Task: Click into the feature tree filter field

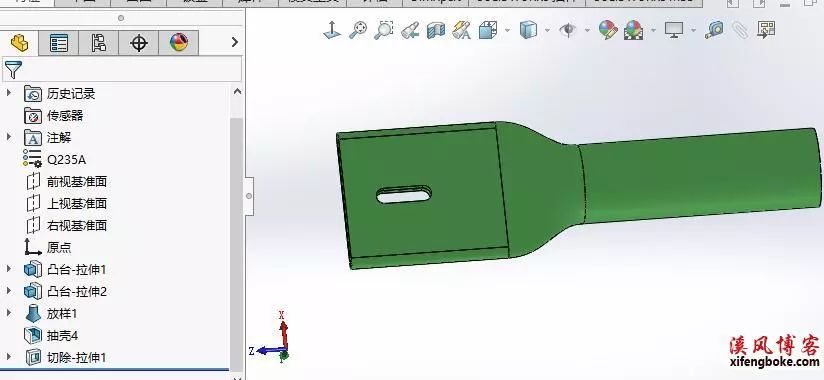Action: point(122,69)
